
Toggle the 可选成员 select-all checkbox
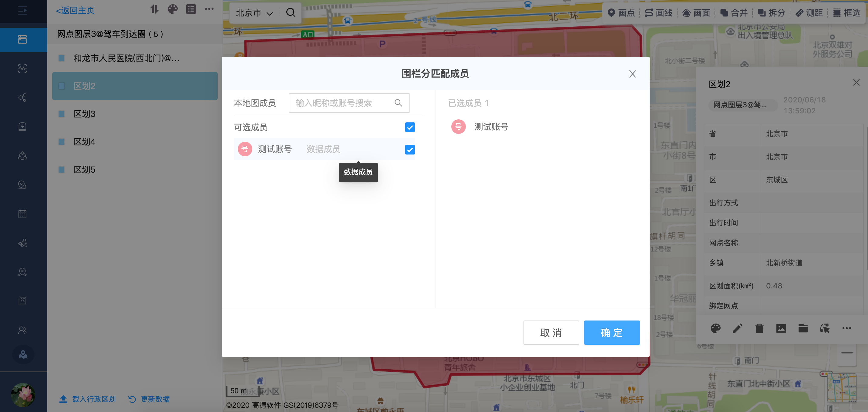[x=410, y=127]
